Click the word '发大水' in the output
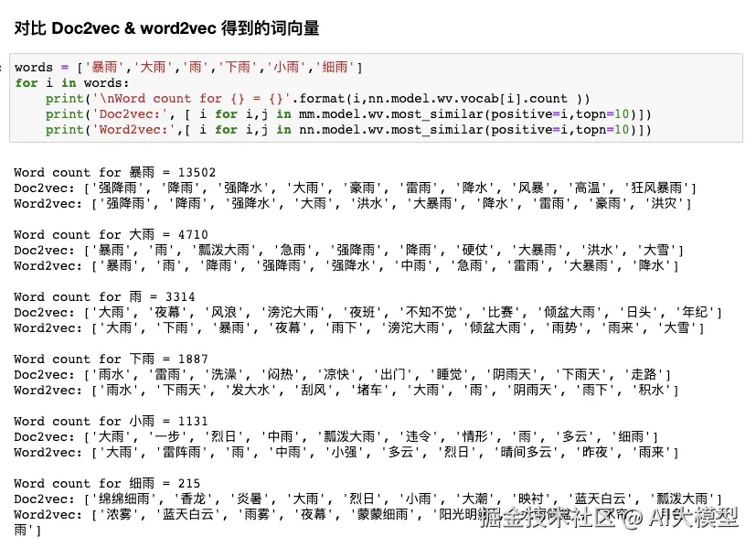Screen dimensions: 756x547 250,391
